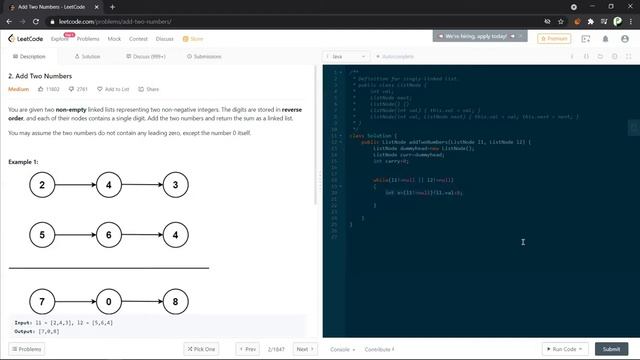Open the Explore menu item

60,39
